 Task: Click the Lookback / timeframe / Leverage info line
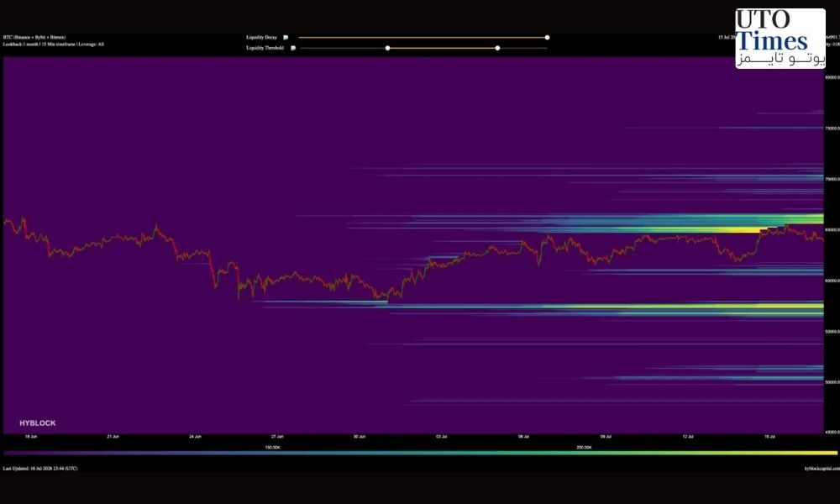[54, 45]
